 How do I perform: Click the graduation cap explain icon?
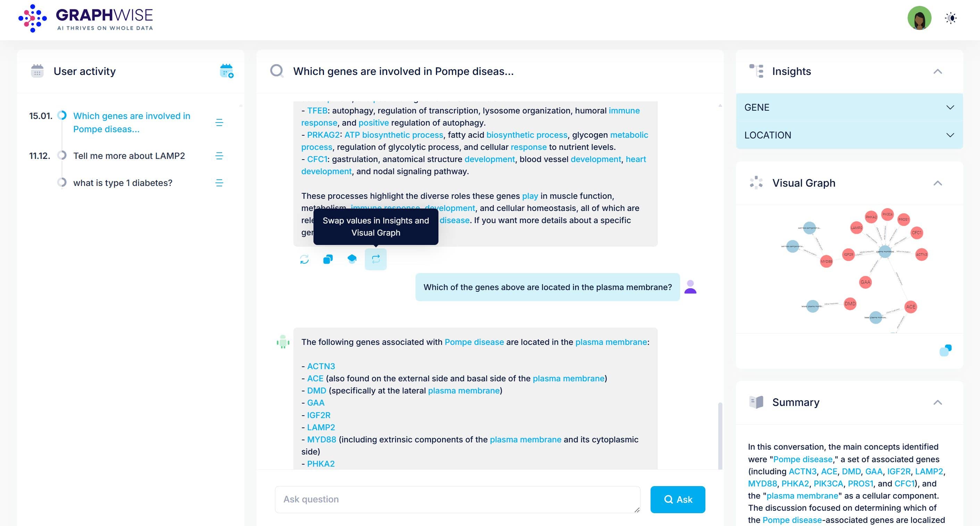(x=352, y=259)
